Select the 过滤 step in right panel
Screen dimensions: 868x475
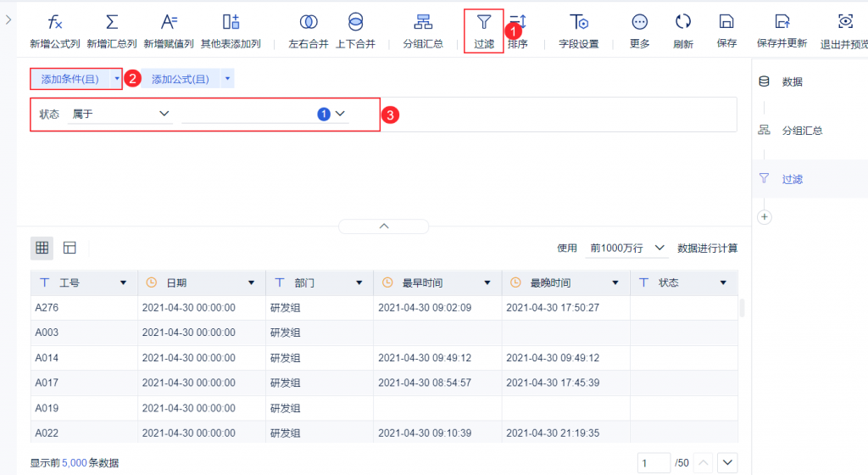pyautogui.click(x=810, y=179)
